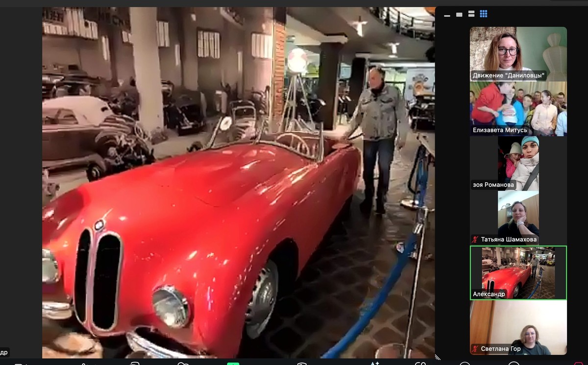The image size is (588, 365).
Task: Select Татьяна Шамахова participant video tile
Action: [518, 218]
